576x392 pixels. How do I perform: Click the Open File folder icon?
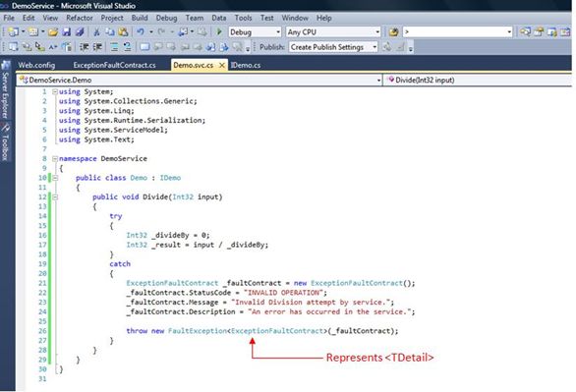[53, 32]
